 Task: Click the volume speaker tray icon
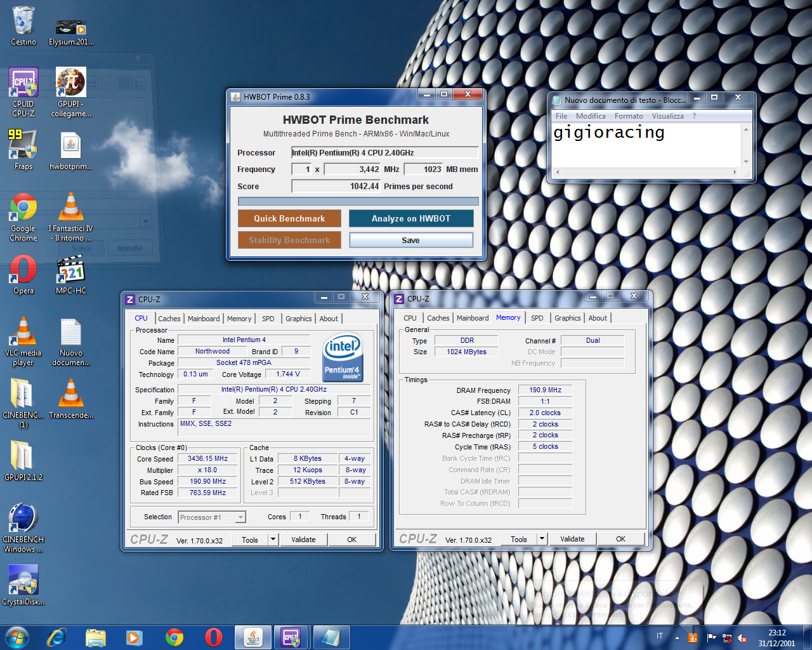(742, 638)
